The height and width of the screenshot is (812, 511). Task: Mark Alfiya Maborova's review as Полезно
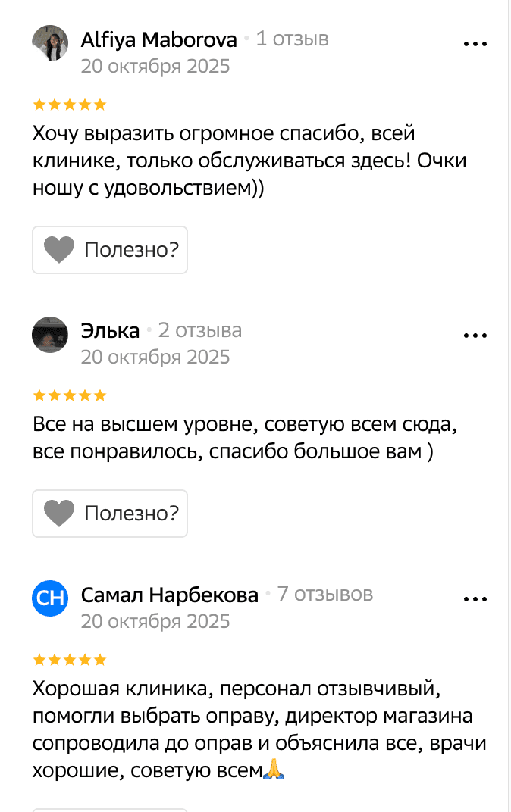click(x=110, y=250)
